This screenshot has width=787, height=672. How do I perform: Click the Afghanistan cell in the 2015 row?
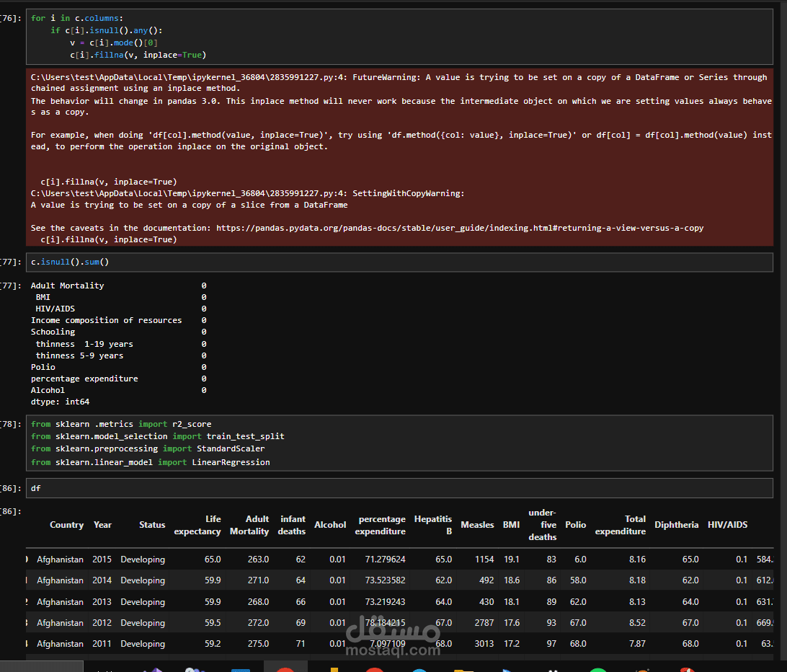[x=61, y=560]
